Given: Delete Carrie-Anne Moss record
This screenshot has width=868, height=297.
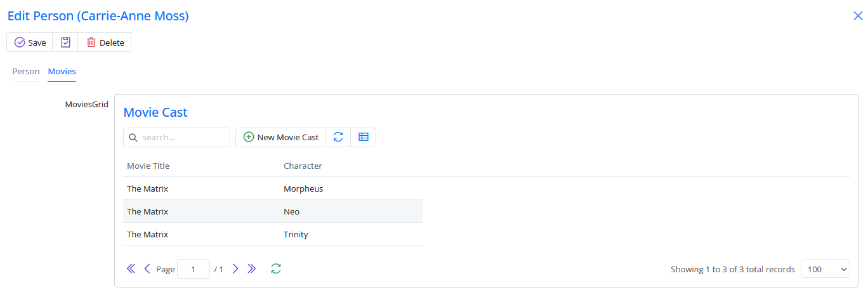Looking at the screenshot, I should pos(105,43).
